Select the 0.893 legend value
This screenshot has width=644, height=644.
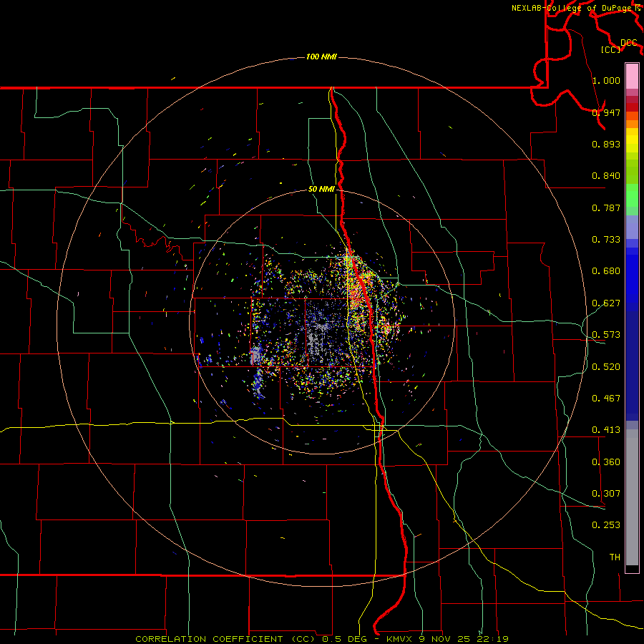click(x=606, y=144)
